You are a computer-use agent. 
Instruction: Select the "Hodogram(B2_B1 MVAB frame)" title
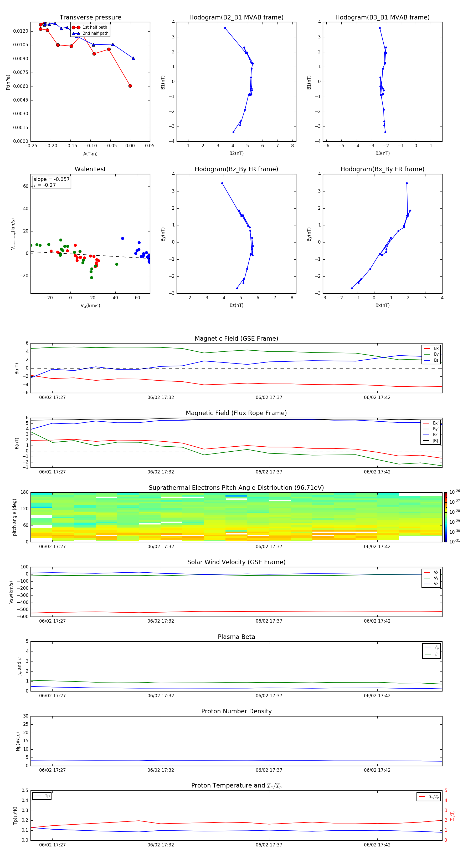236,18
